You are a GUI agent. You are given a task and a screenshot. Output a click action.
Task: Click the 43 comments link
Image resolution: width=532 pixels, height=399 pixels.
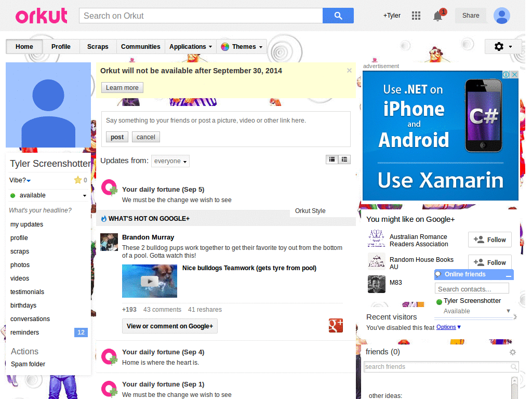[162, 310]
